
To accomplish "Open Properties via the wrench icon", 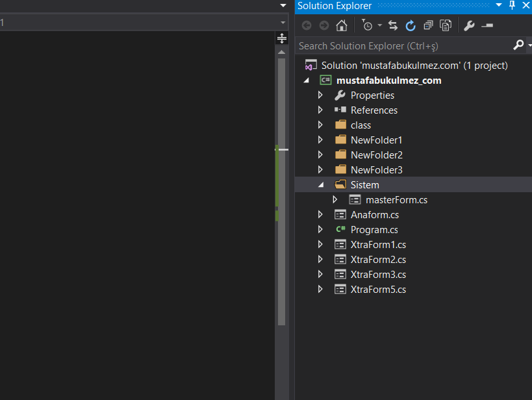I will click(x=469, y=26).
